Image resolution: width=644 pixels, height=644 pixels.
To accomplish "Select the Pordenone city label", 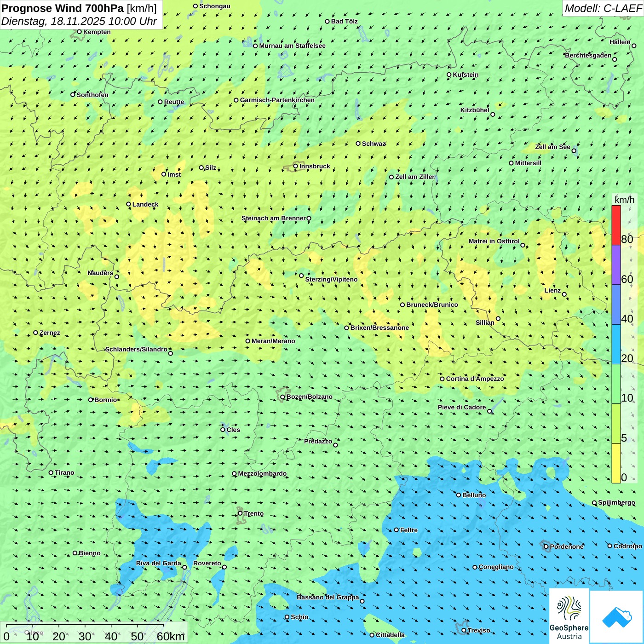I will click(x=567, y=546).
